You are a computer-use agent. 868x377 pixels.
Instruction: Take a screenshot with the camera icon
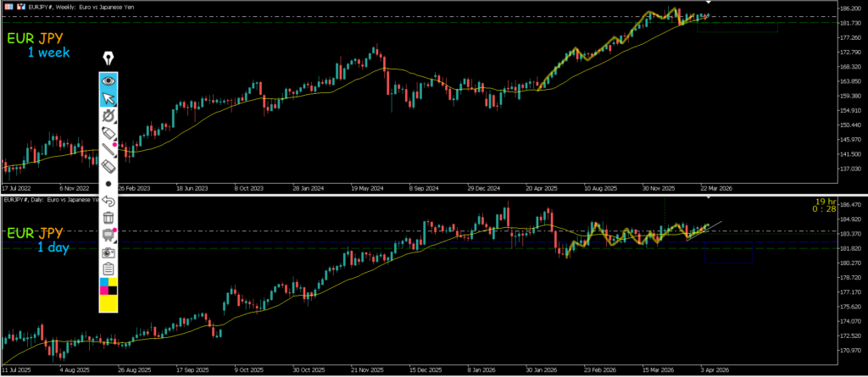pos(108,252)
